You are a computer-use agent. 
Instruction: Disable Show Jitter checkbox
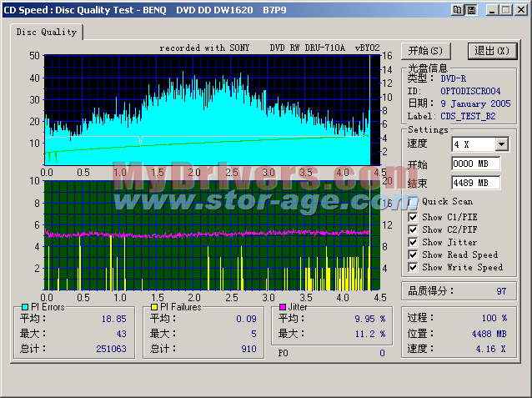pyautogui.click(x=414, y=243)
